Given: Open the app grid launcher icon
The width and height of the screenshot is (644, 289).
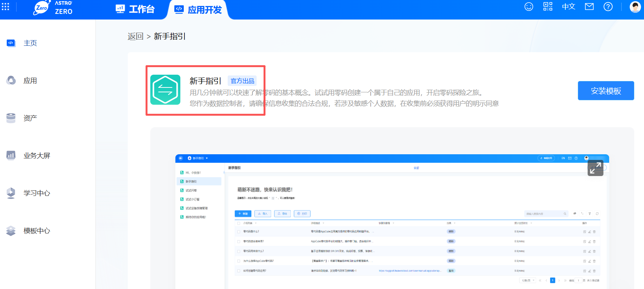Looking at the screenshot, I should pos(6,7).
